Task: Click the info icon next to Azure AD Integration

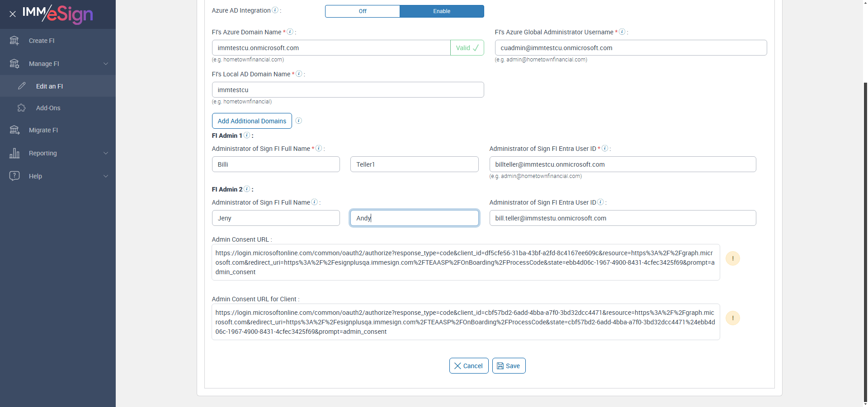Action: pyautogui.click(x=275, y=10)
